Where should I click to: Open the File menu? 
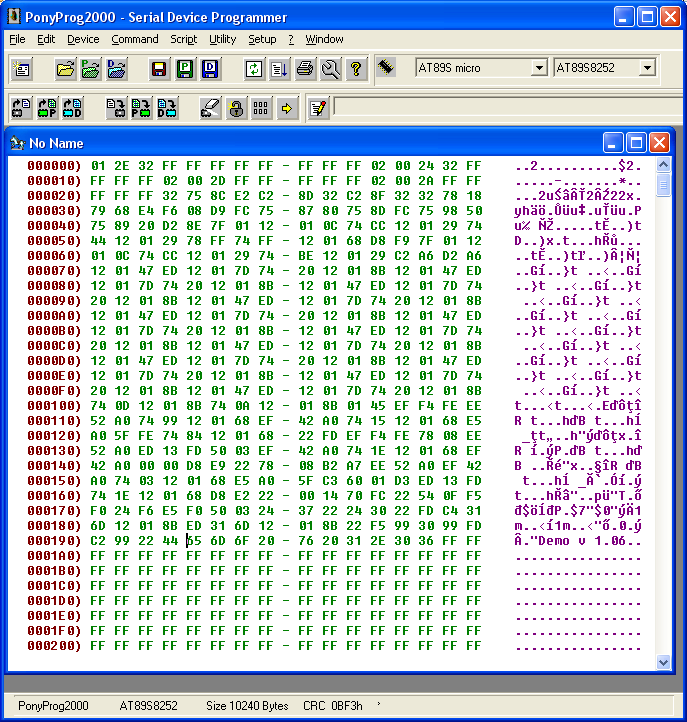(17, 39)
